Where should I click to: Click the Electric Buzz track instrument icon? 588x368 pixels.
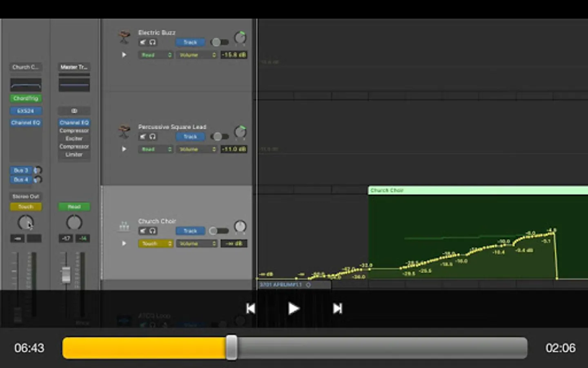tap(124, 37)
